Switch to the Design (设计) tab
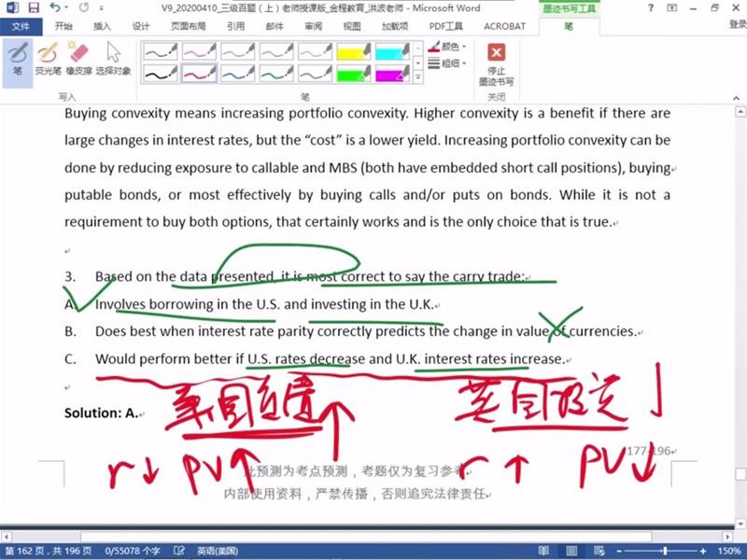Image resolution: width=747 pixels, height=560 pixels. pos(141,26)
